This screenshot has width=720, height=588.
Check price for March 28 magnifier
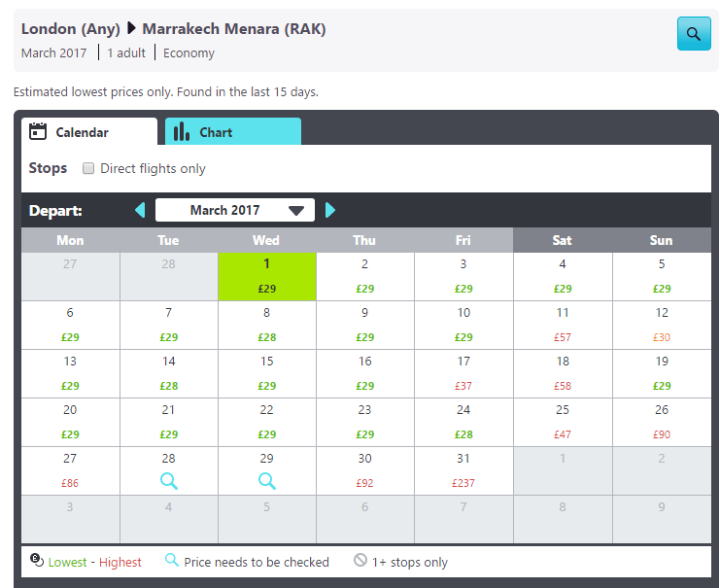[168, 481]
